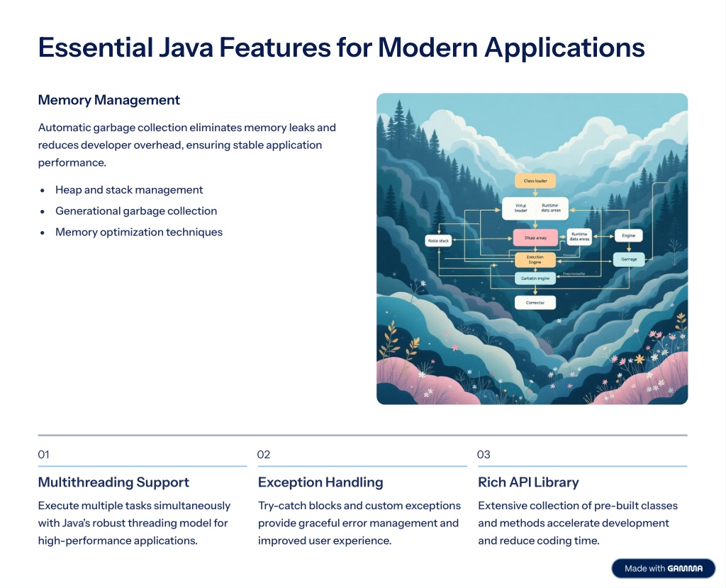
Task: Select the Rich API Library heading
Action: coord(528,482)
